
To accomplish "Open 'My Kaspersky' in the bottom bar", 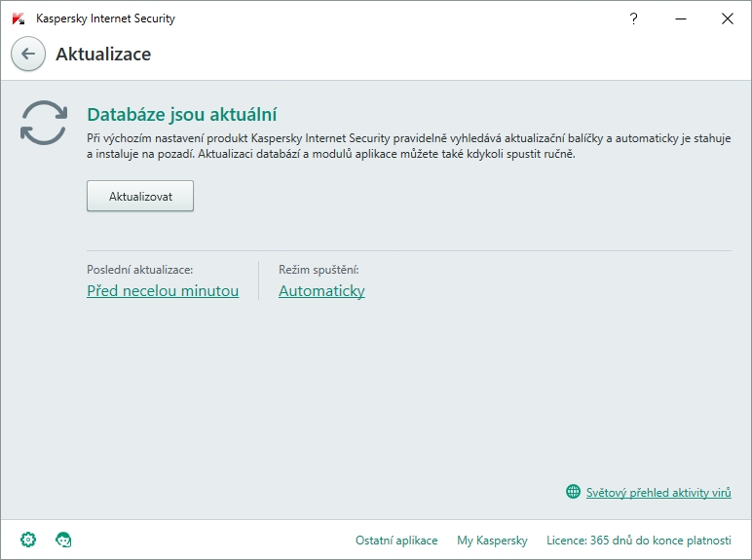I will click(x=492, y=541).
